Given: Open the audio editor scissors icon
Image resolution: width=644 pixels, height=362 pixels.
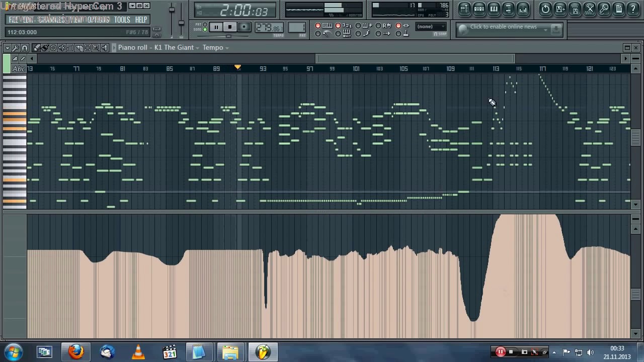Looking at the screenshot, I should click(x=589, y=9).
